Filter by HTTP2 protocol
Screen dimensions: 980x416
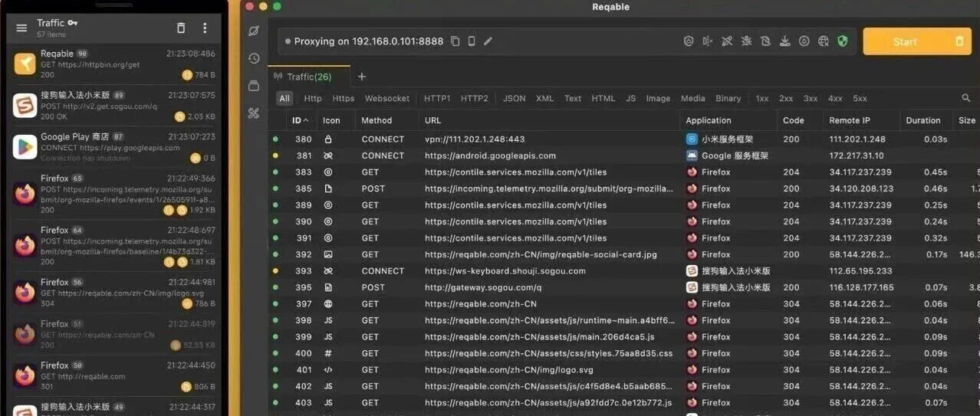pyautogui.click(x=475, y=98)
